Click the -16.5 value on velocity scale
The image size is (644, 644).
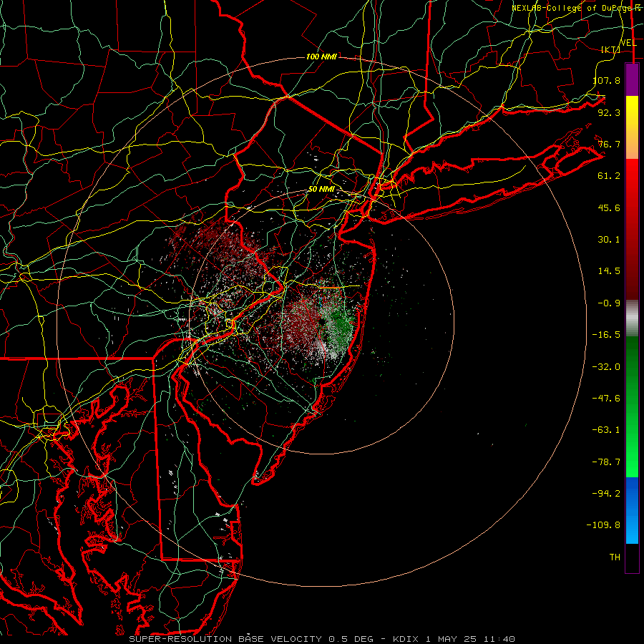(x=606, y=335)
